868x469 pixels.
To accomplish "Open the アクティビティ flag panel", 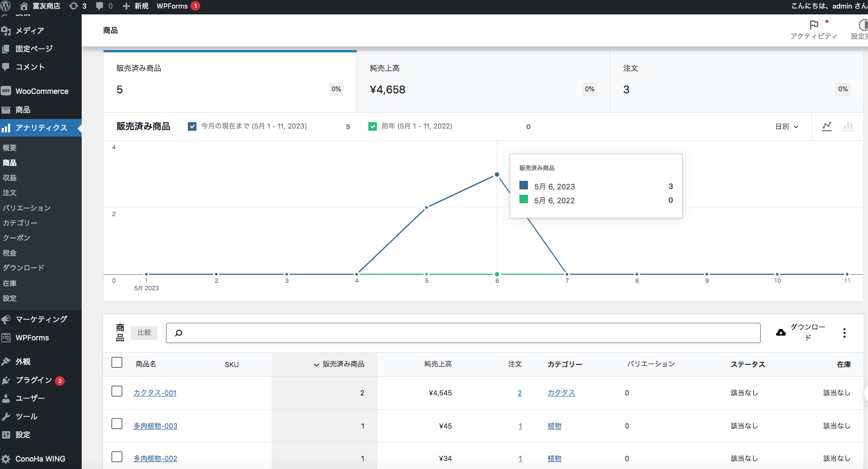I will tap(814, 30).
